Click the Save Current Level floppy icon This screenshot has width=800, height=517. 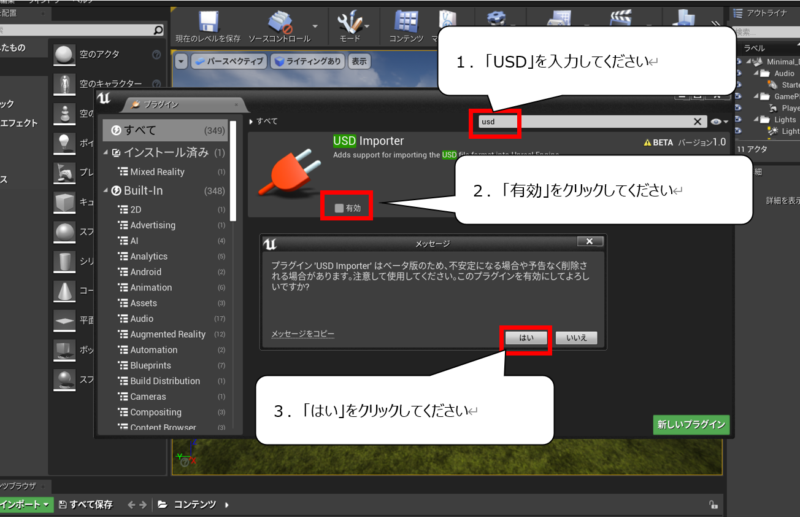coord(208,22)
